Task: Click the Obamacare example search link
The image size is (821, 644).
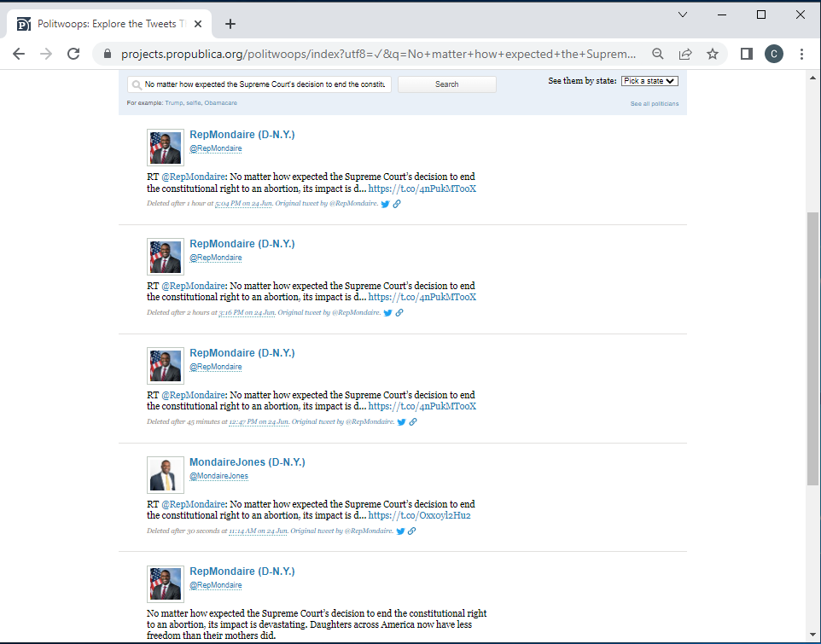Action: pos(220,103)
